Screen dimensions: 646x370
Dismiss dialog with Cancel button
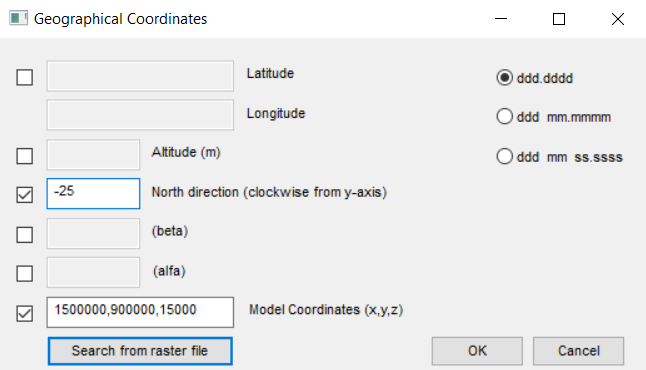point(578,351)
